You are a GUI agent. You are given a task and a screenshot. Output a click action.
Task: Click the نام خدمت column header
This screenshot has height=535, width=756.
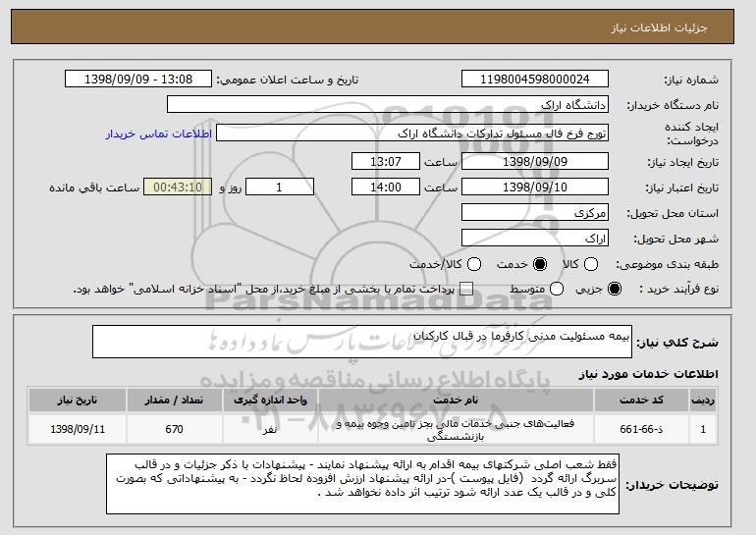coord(456,401)
